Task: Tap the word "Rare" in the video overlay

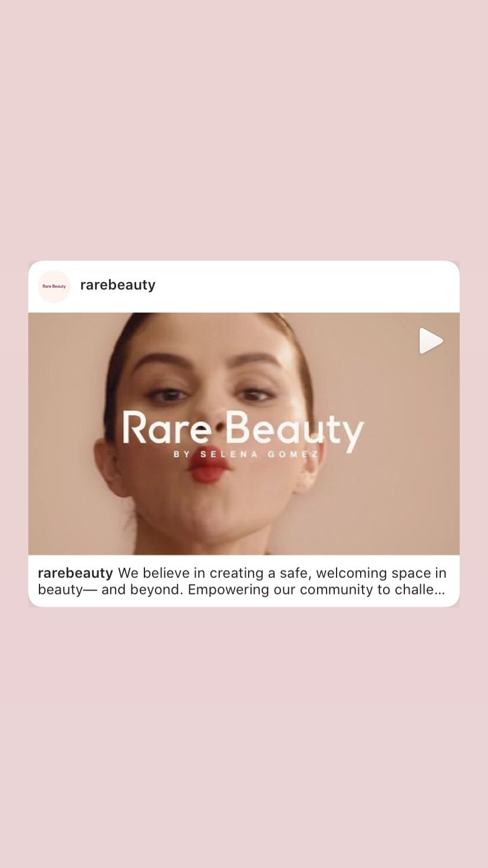Action: [167, 428]
